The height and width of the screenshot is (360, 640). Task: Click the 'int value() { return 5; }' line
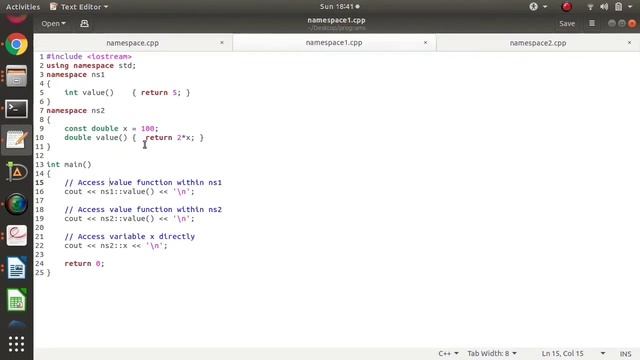click(127, 92)
